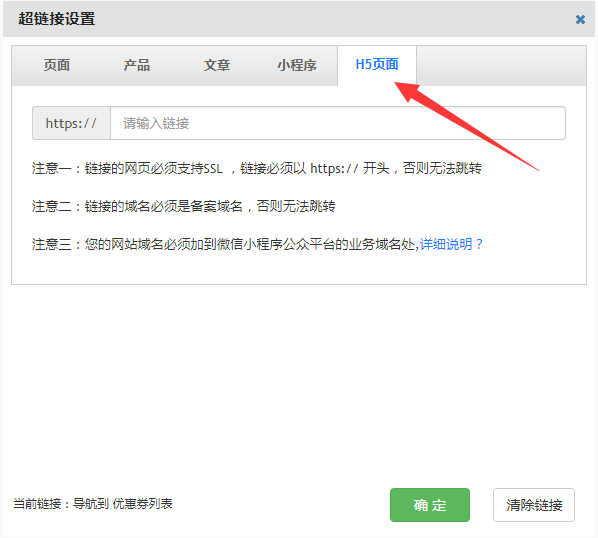Focus the 请输入链接 input field
This screenshot has width=598, height=538.
click(338, 123)
